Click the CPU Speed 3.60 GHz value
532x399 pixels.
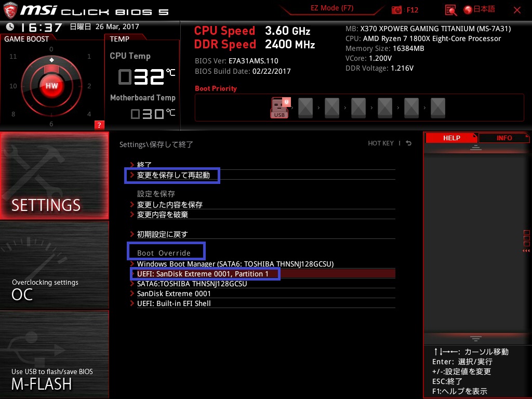tap(288, 31)
